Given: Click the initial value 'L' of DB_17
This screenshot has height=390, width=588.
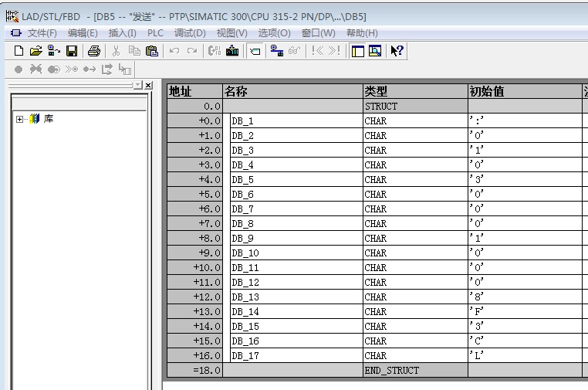Looking at the screenshot, I should click(525, 355).
